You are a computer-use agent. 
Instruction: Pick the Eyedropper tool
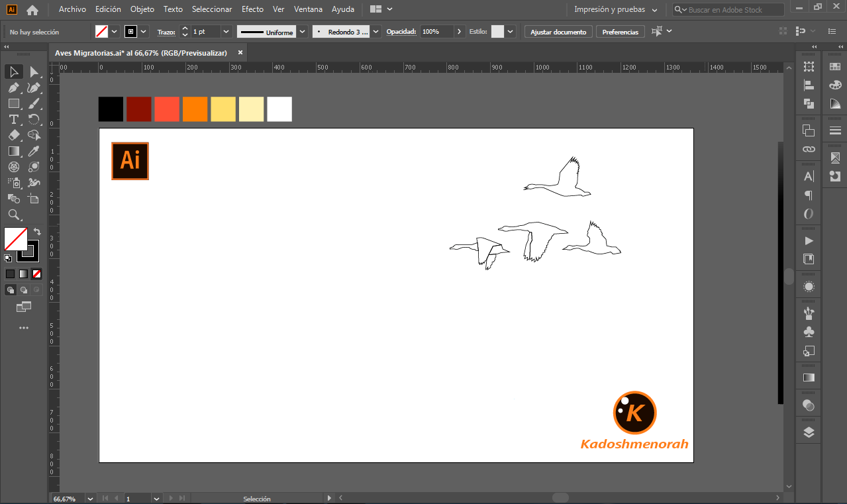[34, 151]
